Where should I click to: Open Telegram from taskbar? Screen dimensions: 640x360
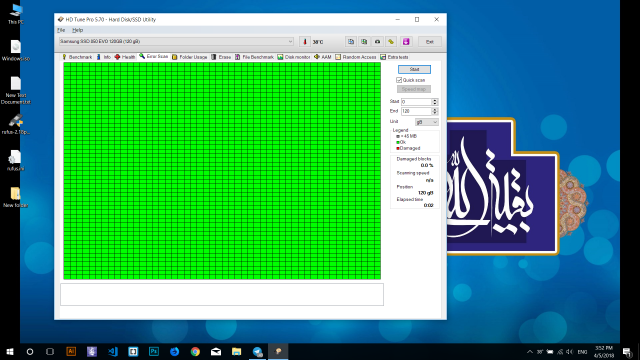(258, 351)
